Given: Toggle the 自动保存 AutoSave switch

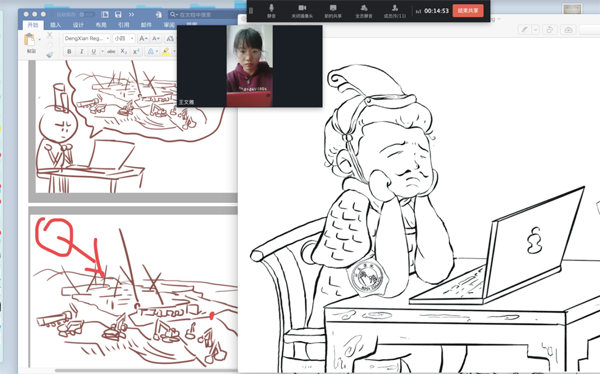Looking at the screenshot, I should tap(87, 14).
